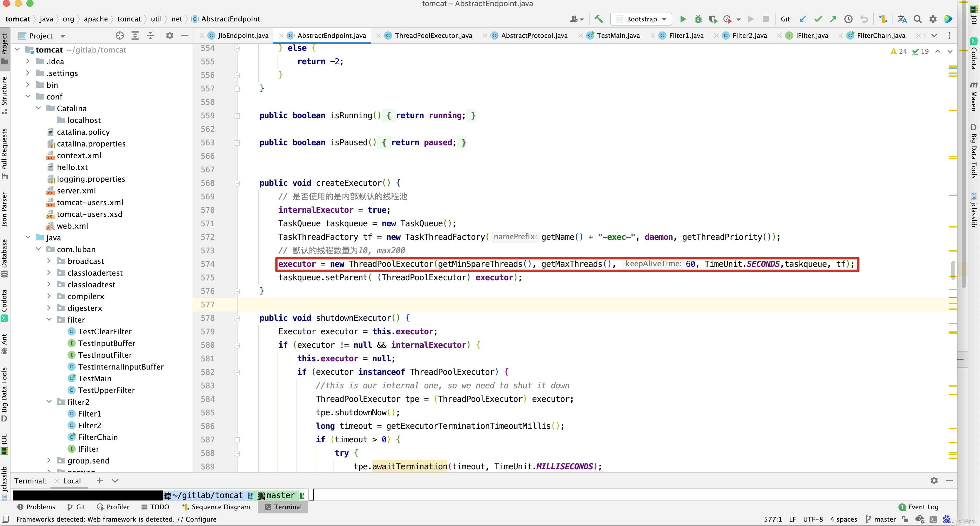Open server.xml in project tree
Viewport: 980px width, 526px height.
[76, 190]
